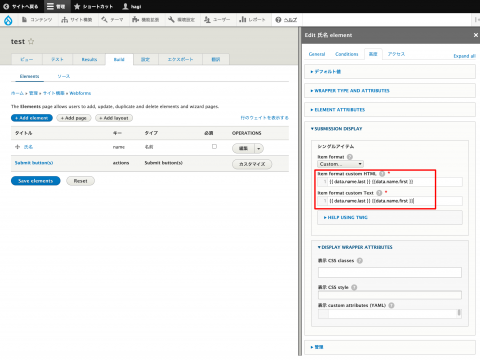This screenshot has width=480, height=360.
Task: Click Back to site in top bar
Action: point(21,6)
